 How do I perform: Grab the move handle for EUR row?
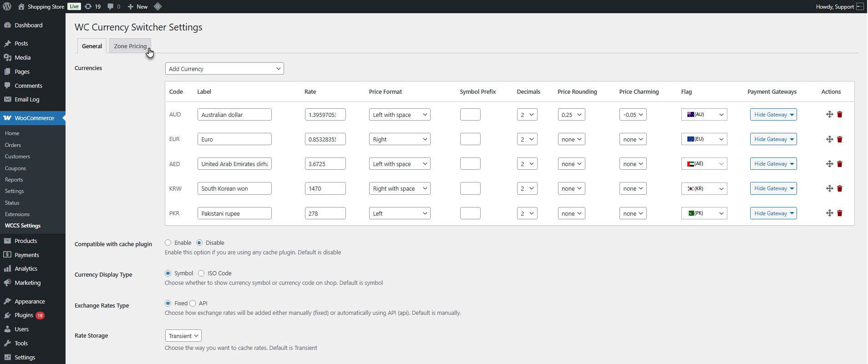point(829,139)
